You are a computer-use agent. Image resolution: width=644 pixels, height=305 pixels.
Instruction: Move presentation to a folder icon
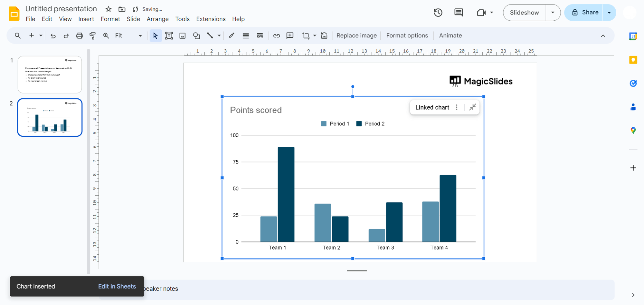122,9
